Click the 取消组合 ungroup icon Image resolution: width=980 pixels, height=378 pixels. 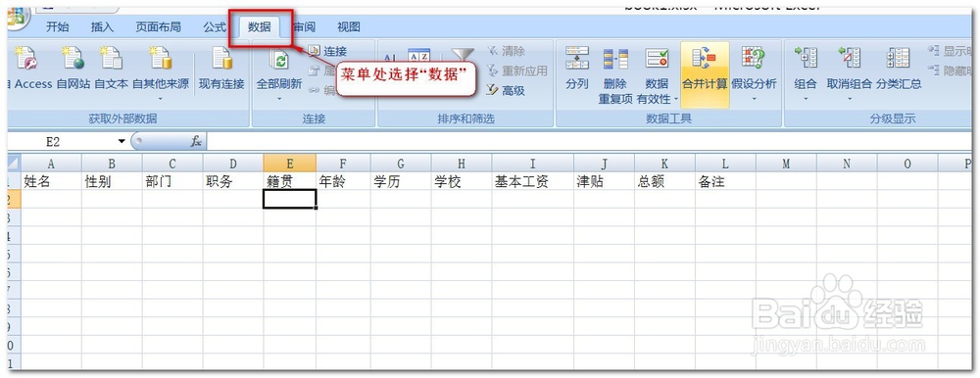pos(850,58)
